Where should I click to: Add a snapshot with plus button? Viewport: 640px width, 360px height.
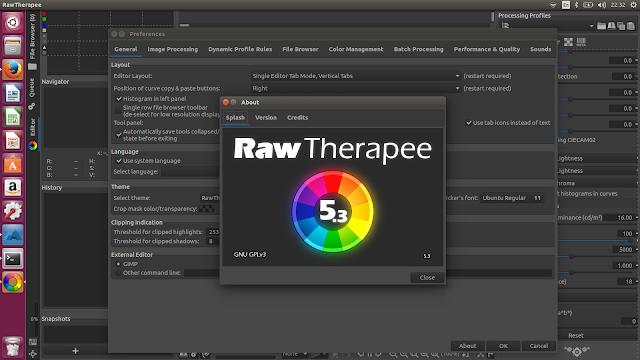75,351
